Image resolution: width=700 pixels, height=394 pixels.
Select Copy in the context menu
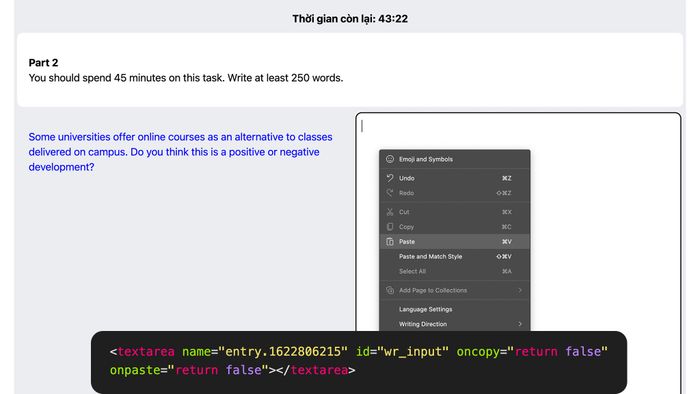[454, 227]
